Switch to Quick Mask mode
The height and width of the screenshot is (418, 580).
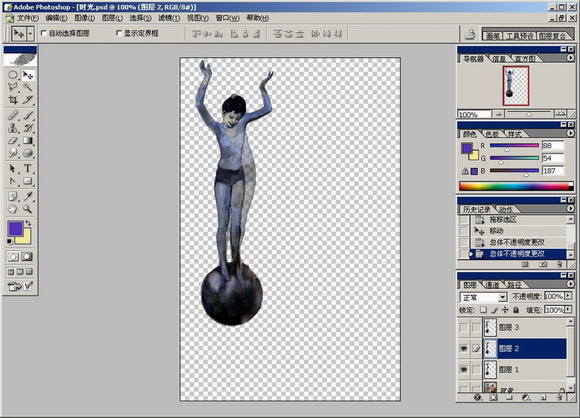[27, 257]
